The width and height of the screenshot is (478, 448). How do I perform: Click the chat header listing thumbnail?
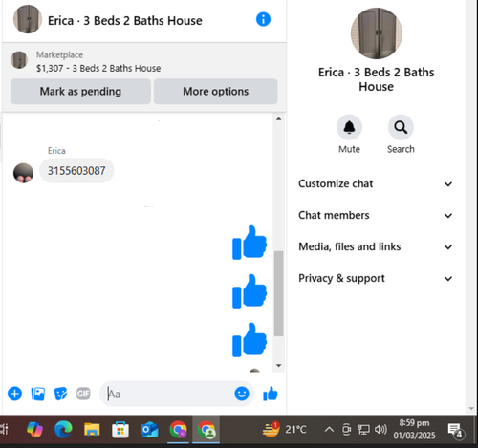(28, 19)
